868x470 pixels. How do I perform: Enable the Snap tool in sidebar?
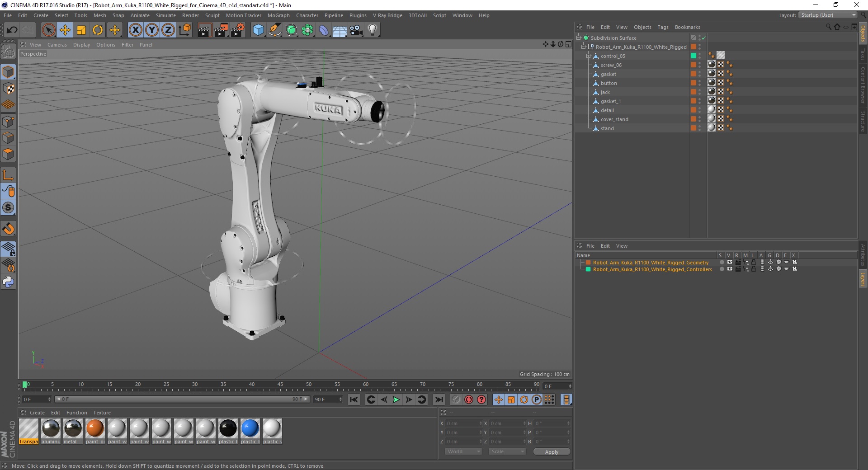tap(8, 229)
